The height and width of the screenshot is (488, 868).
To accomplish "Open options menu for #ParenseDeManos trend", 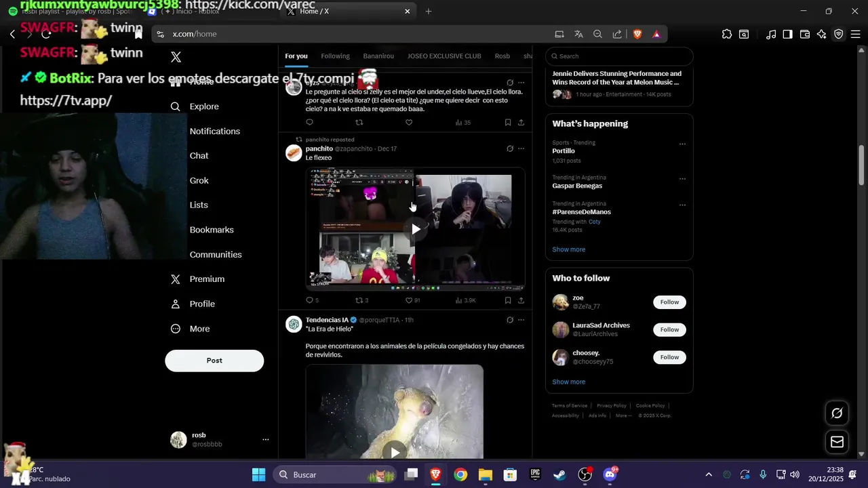I will tap(682, 205).
